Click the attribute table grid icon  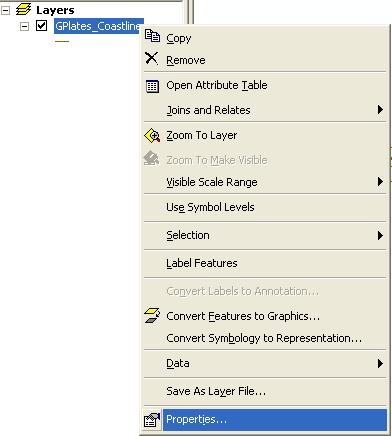[152, 86]
